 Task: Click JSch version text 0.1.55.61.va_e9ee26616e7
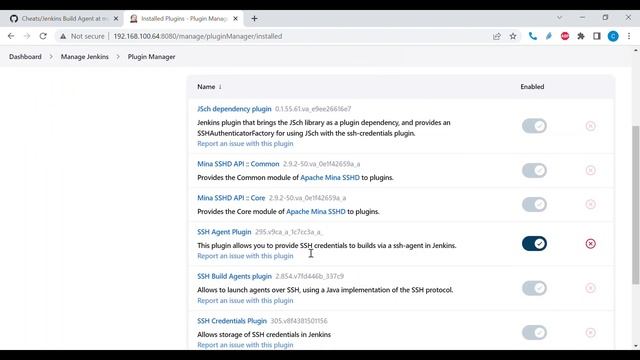(x=313, y=109)
